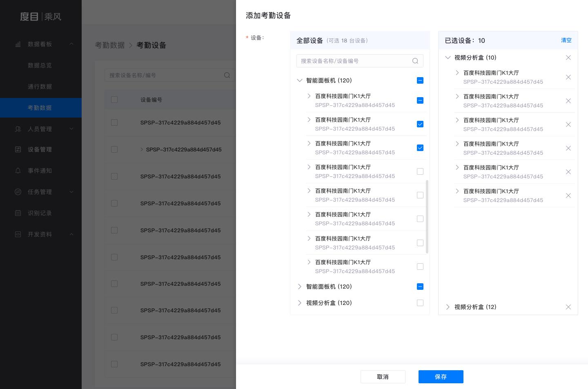
Task: Expand the 视频分析盒 (120) group
Action: tap(300, 303)
